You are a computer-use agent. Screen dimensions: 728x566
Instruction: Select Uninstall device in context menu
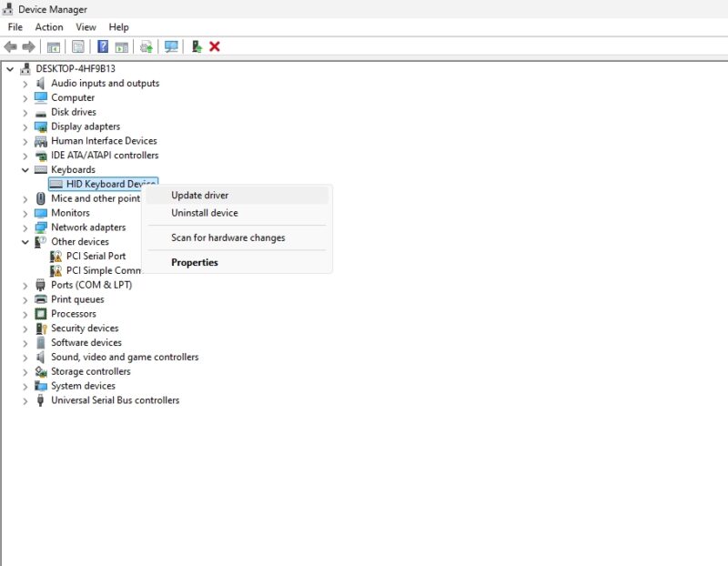204,213
